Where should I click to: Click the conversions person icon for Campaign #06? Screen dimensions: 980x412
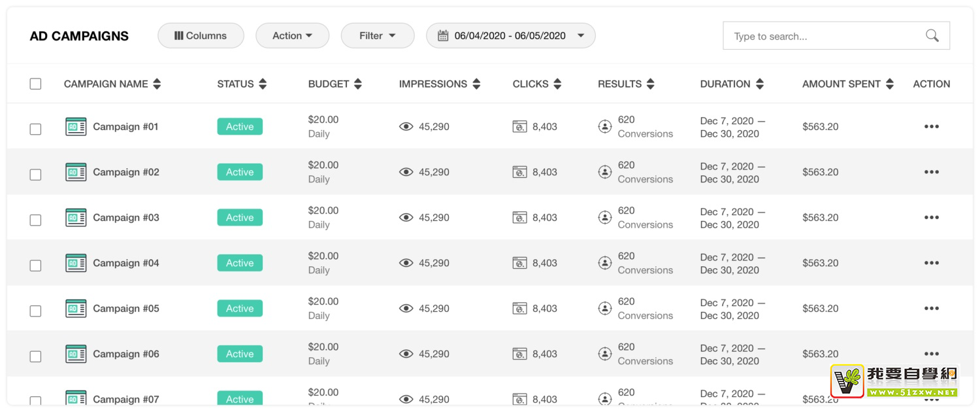605,354
